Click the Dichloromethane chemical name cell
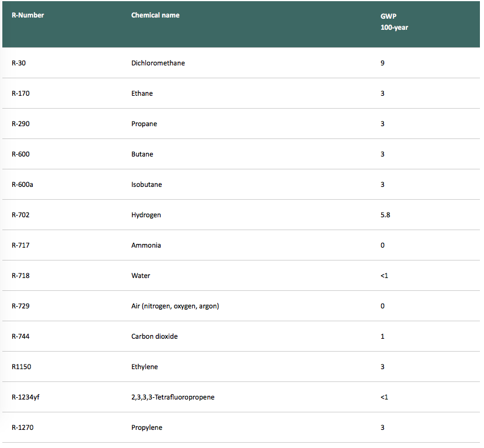This screenshot has width=484, height=448. pos(158,63)
